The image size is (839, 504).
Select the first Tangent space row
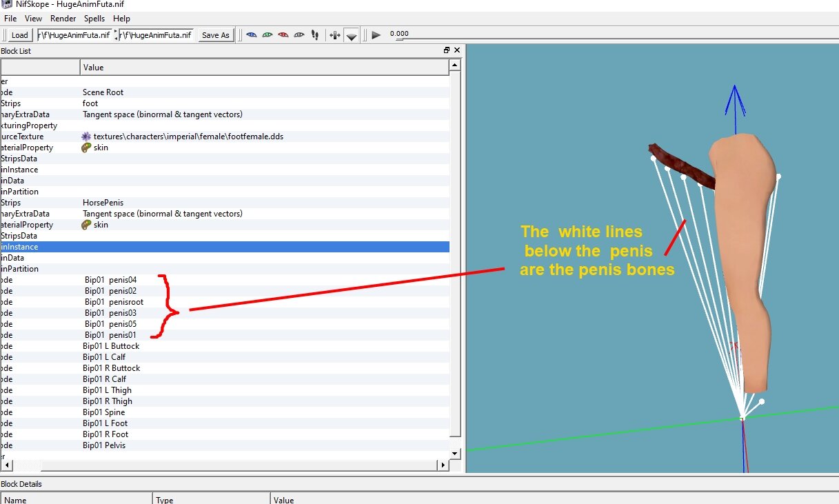tap(225, 114)
